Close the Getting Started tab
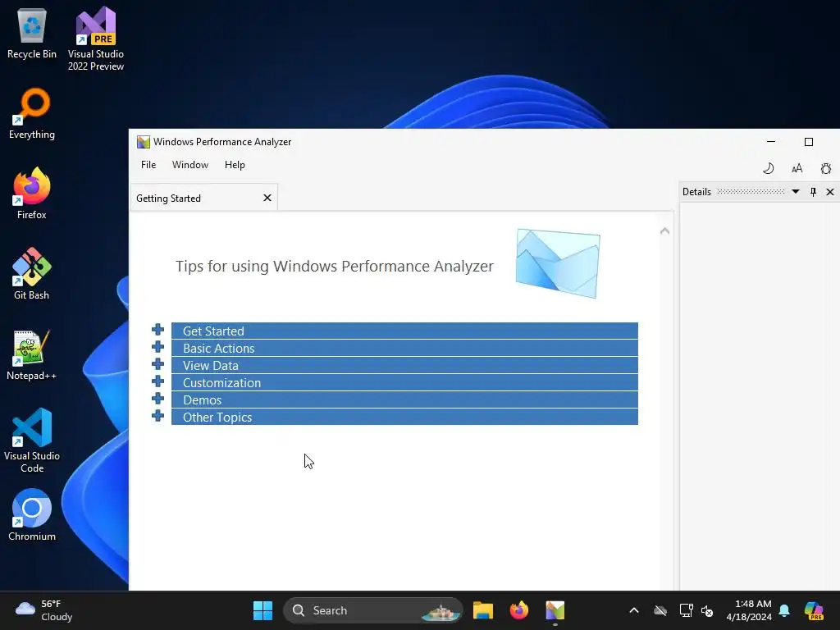840x630 pixels. (x=267, y=198)
